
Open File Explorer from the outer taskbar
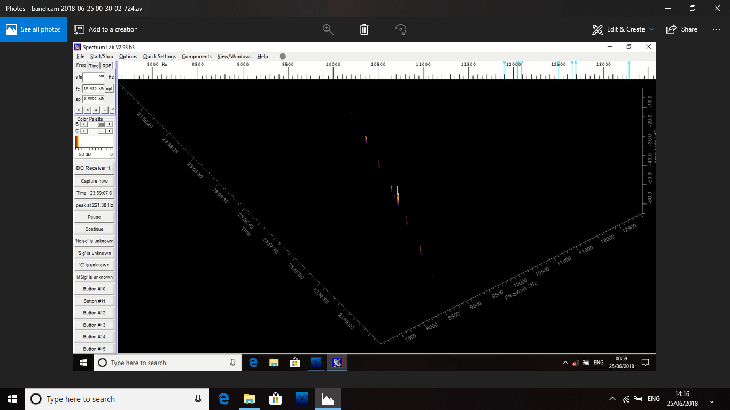248,399
